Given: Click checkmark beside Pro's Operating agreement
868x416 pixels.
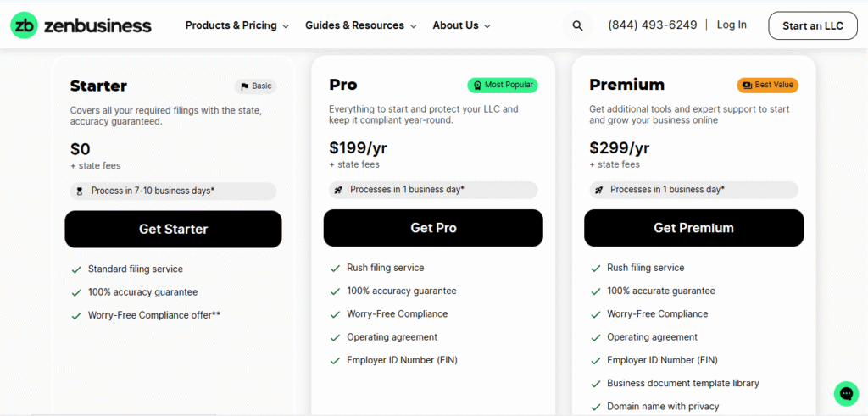Looking at the screenshot, I should point(335,337).
